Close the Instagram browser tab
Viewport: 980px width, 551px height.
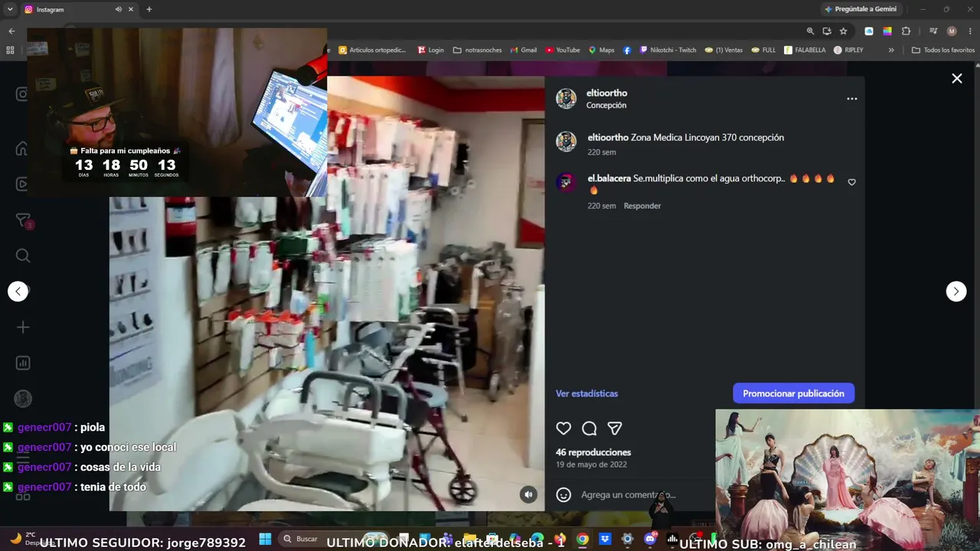coord(131,9)
